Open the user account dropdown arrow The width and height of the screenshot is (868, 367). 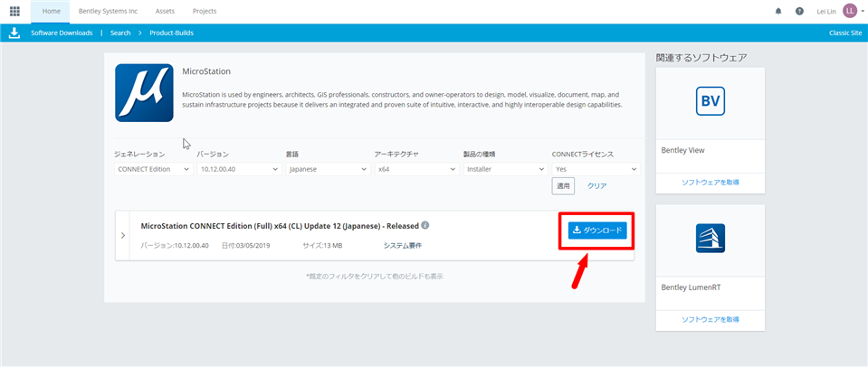pyautogui.click(x=863, y=11)
